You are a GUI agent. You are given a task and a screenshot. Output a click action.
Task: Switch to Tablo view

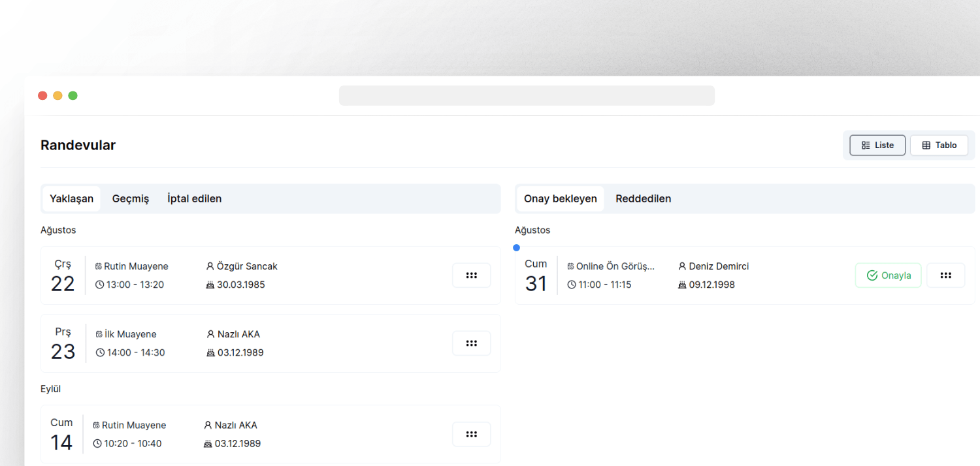coord(939,146)
